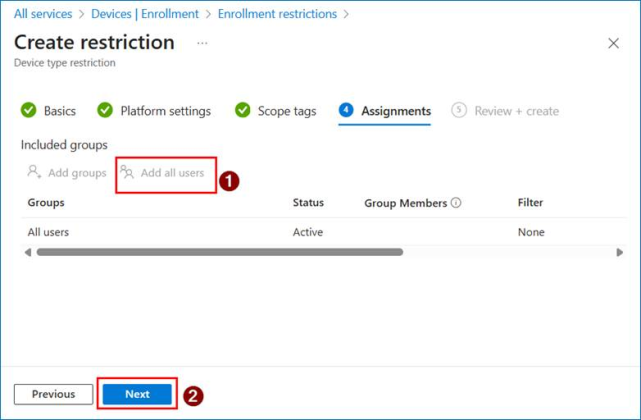Click Add groups button
641x420 pixels.
[x=67, y=173]
